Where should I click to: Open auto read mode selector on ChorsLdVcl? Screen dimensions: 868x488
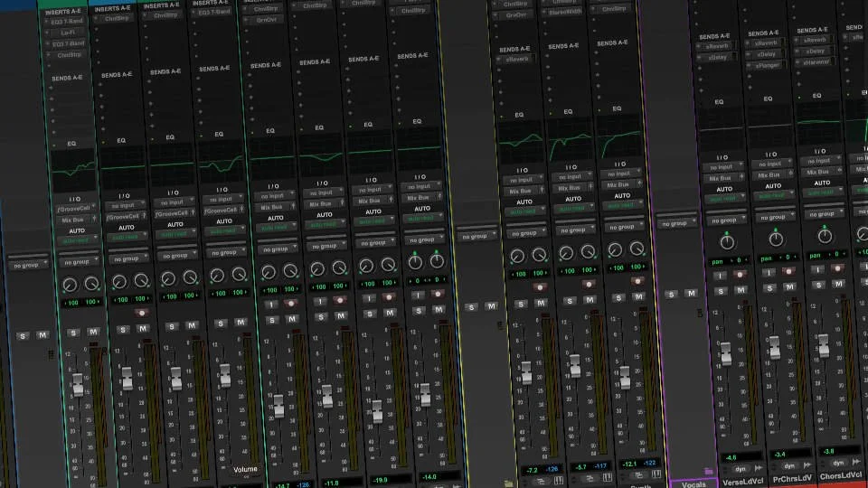click(822, 192)
